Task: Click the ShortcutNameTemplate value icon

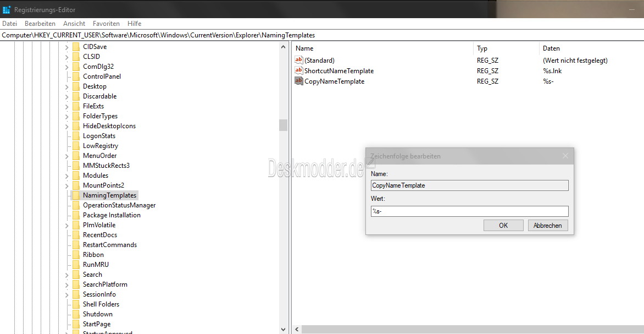Action: pyautogui.click(x=299, y=71)
